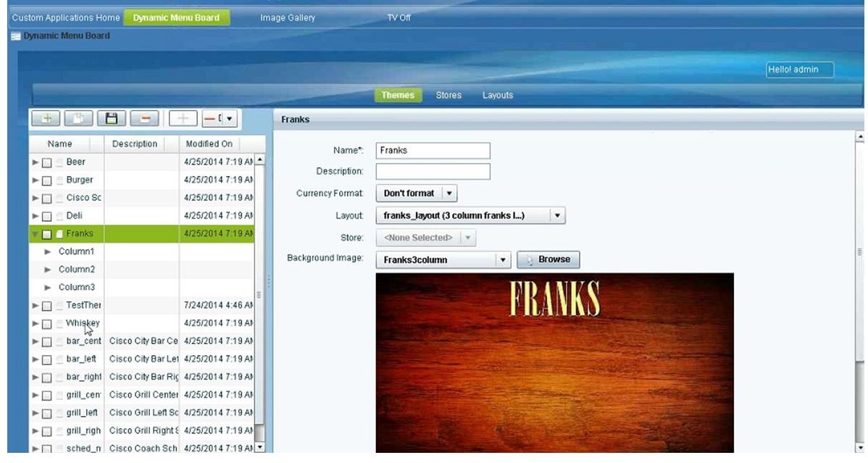Viewport: 868px width, 463px height.
Task: Open the delete options split-button arrow icon
Action: [229, 119]
